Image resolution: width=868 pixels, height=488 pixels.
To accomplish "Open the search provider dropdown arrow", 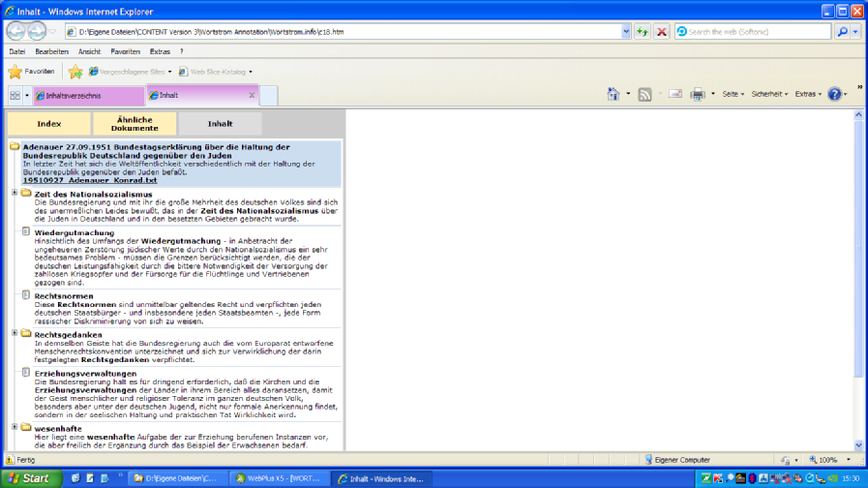I will click(x=855, y=32).
